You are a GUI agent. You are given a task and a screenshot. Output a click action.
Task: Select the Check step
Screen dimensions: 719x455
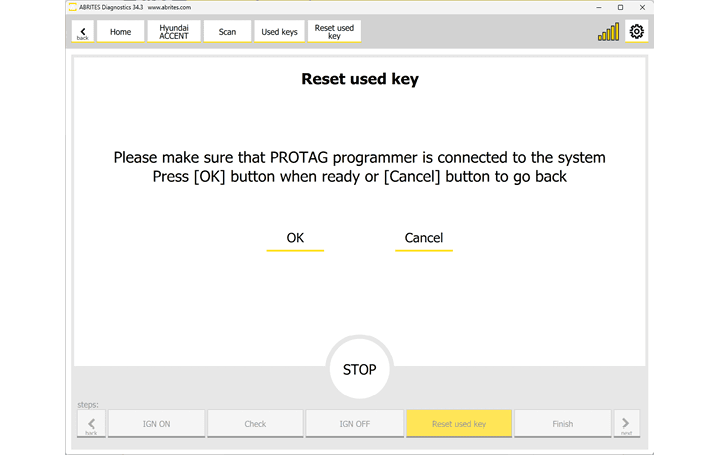pos(255,423)
